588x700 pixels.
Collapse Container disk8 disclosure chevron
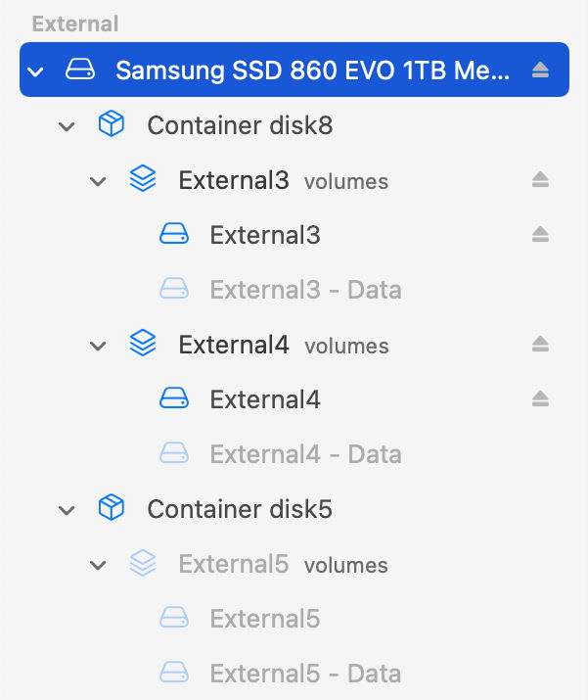(67, 126)
